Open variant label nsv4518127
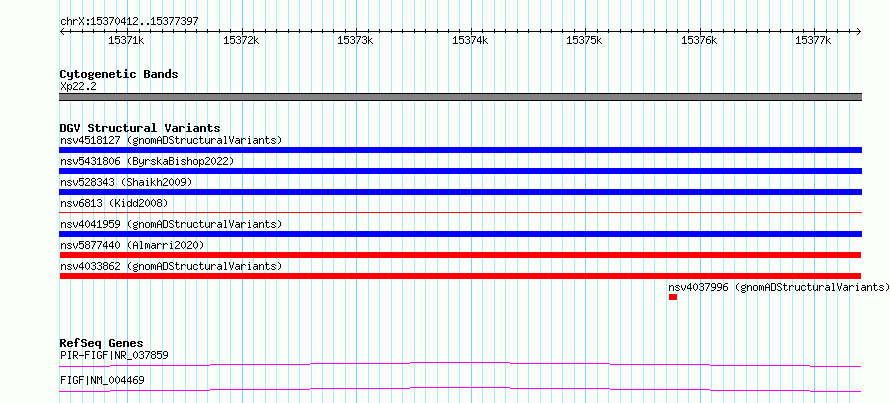The image size is (890, 403). tap(171, 140)
